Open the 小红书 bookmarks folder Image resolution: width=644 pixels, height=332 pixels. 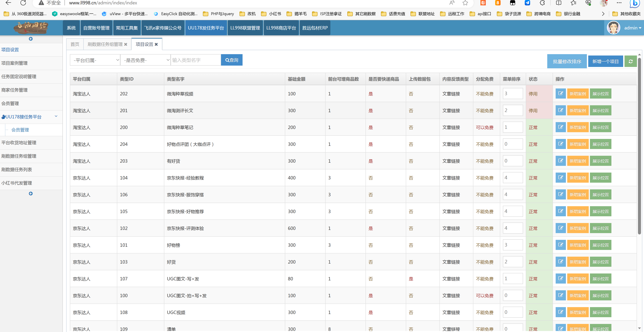[271, 14]
